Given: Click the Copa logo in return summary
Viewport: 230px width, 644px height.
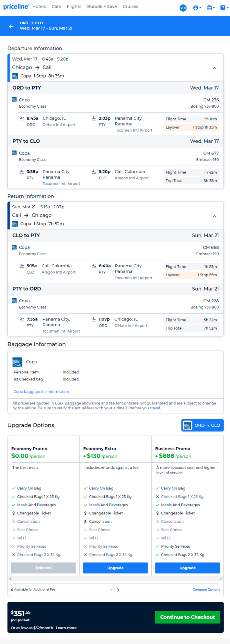Looking at the screenshot, I should pos(15,224).
